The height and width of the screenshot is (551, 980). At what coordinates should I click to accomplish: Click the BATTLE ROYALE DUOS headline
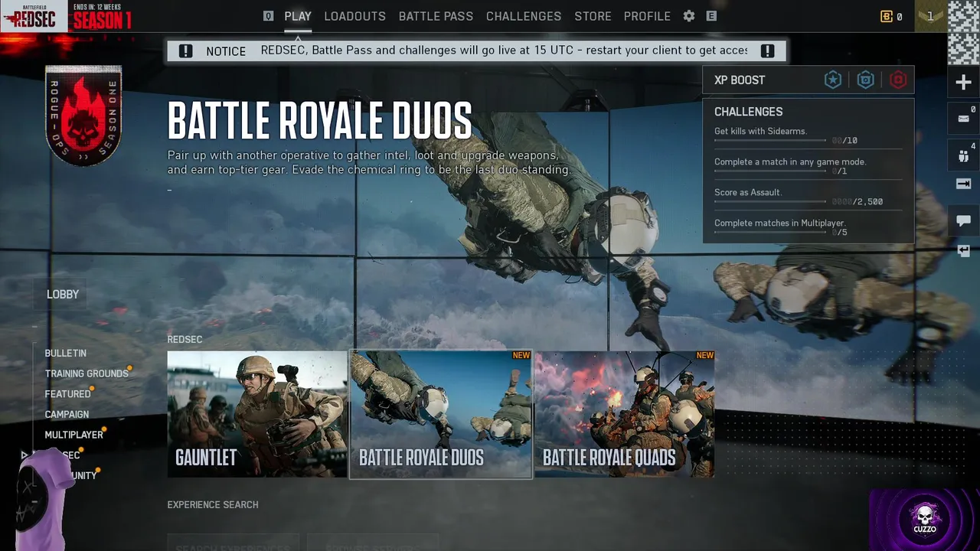[320, 121]
